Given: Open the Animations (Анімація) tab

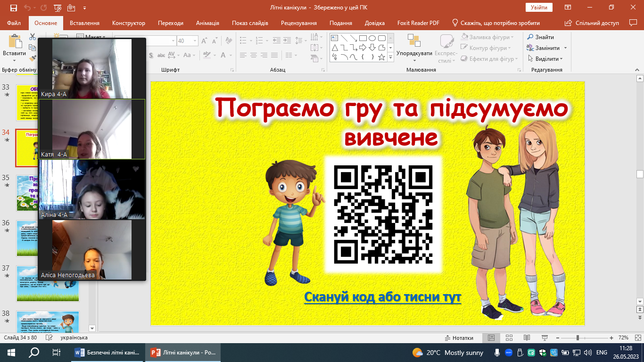Looking at the screenshot, I should coord(207,23).
